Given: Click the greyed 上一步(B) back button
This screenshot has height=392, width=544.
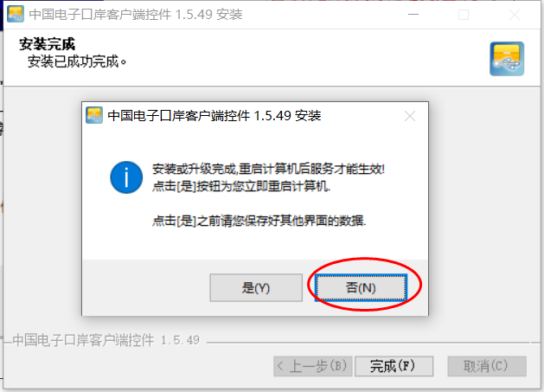Looking at the screenshot, I should [312, 366].
